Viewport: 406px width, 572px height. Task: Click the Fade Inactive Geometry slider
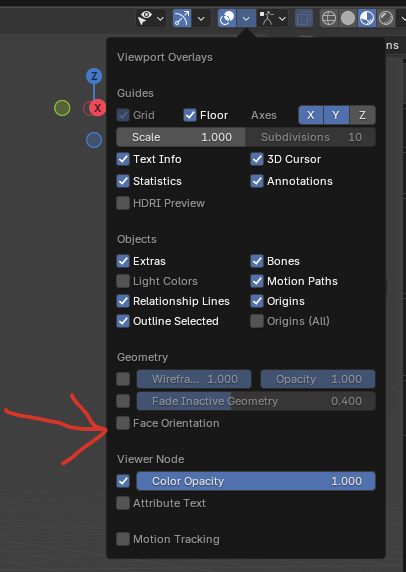click(256, 401)
